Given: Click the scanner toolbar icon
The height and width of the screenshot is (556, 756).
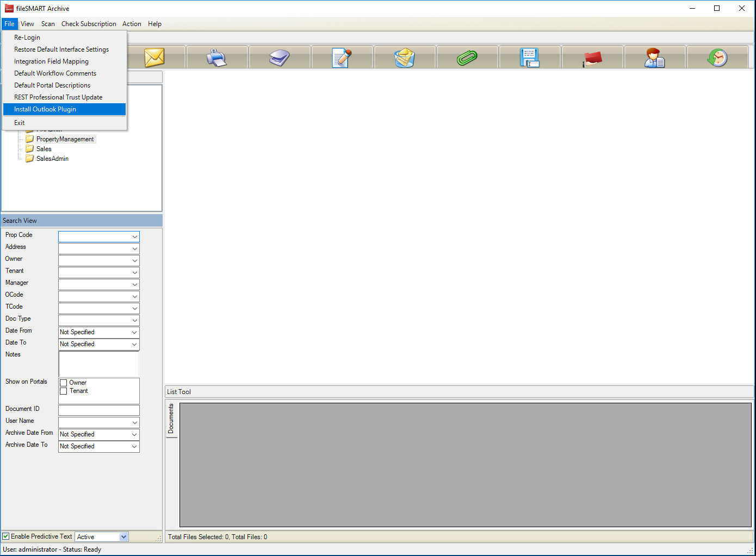Looking at the screenshot, I should tap(279, 57).
